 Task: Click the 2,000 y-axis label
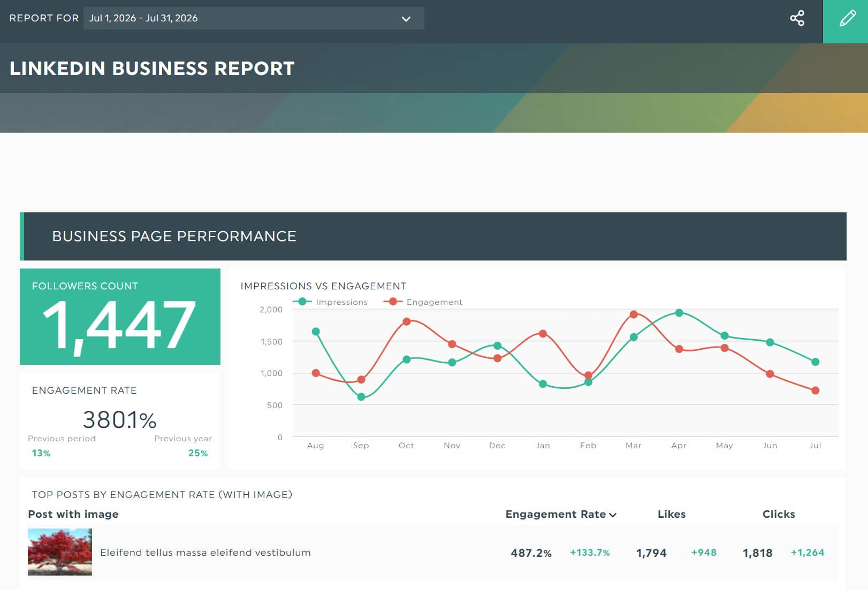(x=271, y=310)
